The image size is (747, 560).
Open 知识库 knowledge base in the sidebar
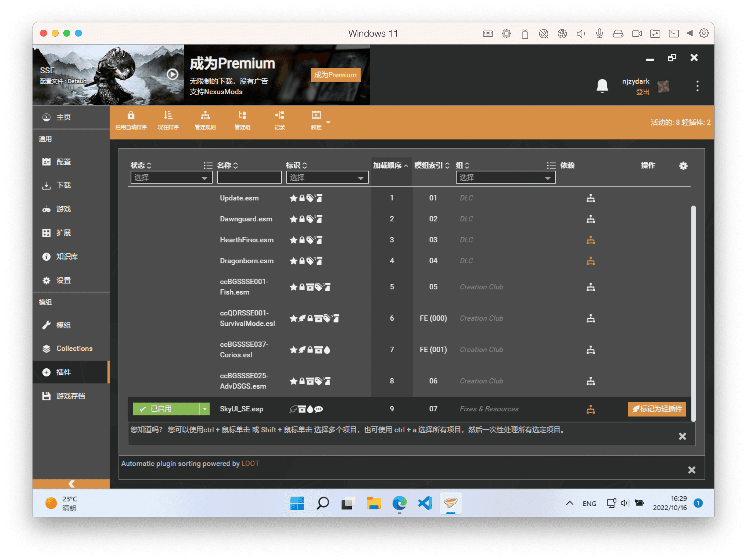[x=71, y=256]
